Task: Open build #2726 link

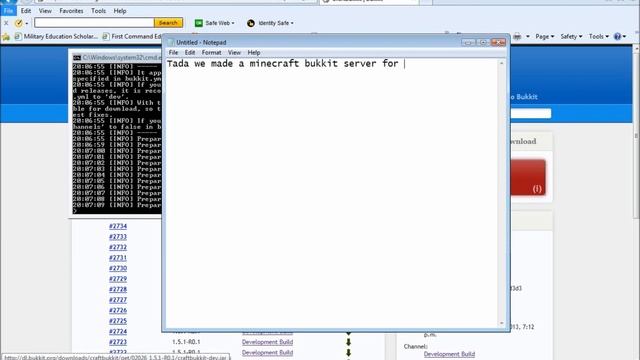Action: coord(118,311)
